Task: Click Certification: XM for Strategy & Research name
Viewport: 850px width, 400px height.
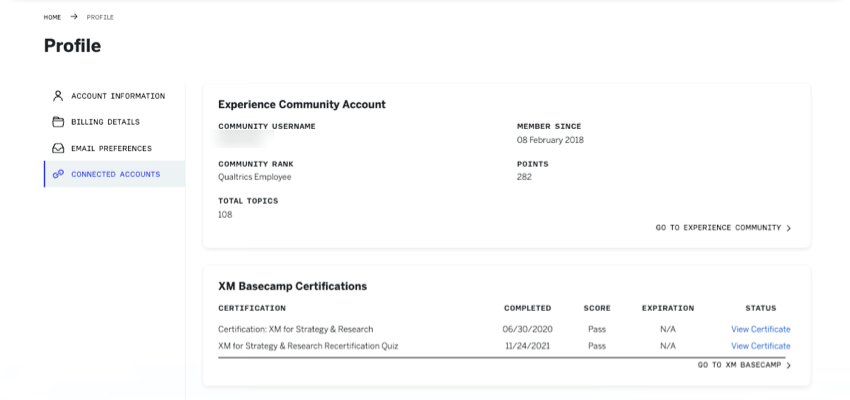Action: point(295,329)
